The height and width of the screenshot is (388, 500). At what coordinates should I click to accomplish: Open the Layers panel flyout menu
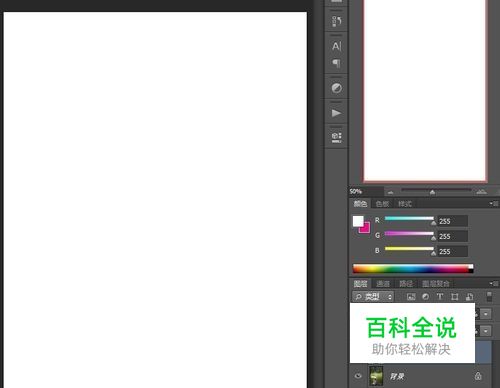click(x=494, y=283)
